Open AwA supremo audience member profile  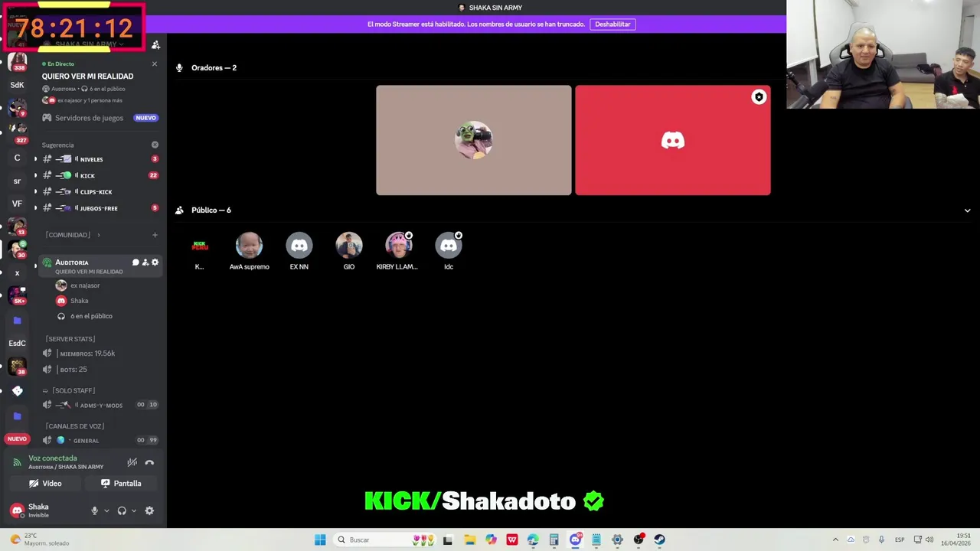tap(249, 251)
